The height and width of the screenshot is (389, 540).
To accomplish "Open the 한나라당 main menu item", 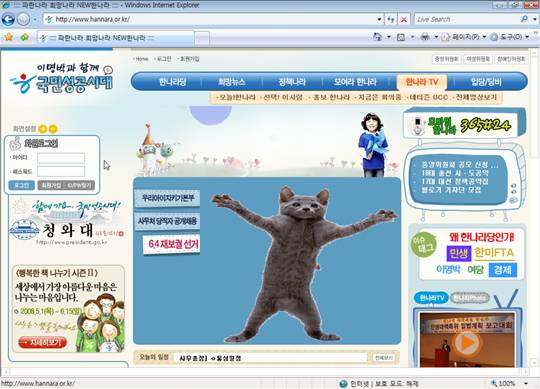I will (173, 82).
